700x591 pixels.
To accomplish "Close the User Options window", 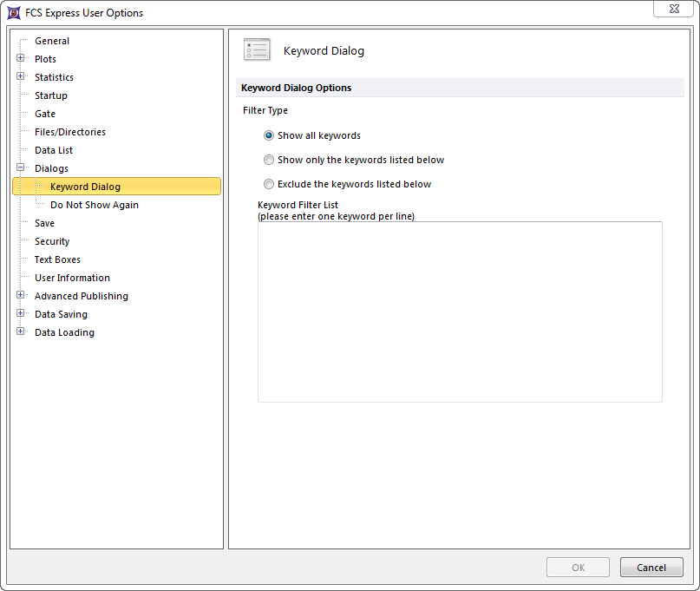I will 673,9.
